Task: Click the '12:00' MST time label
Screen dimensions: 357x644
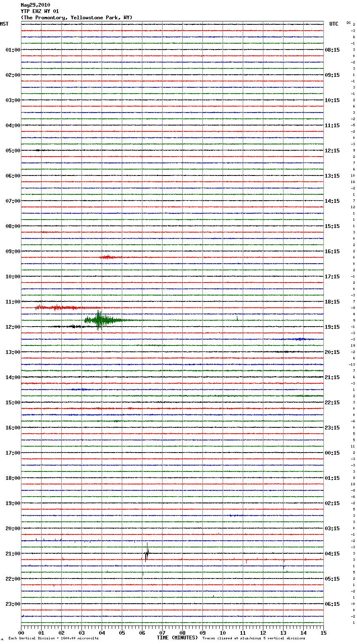Action: click(x=13, y=327)
